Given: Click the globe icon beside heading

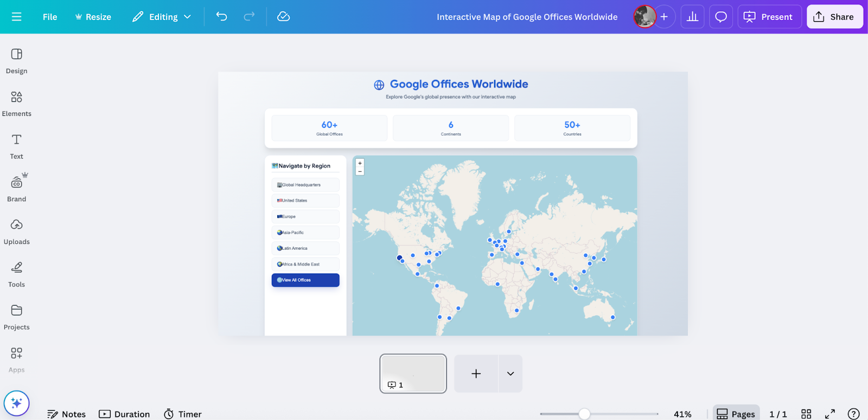Looking at the screenshot, I should pyautogui.click(x=379, y=85).
